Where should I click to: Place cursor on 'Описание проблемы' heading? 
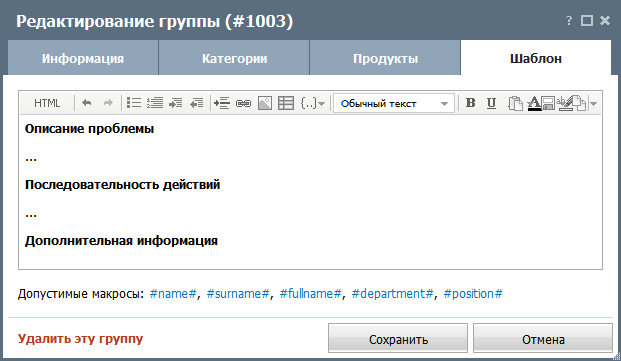point(90,129)
